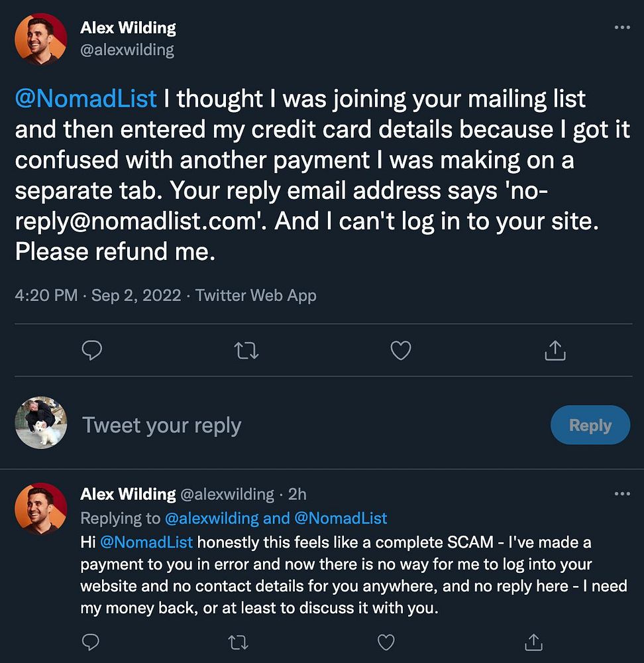Open the Twitter Web App source link
Viewport: 644px width, 663px height.
click(256, 296)
